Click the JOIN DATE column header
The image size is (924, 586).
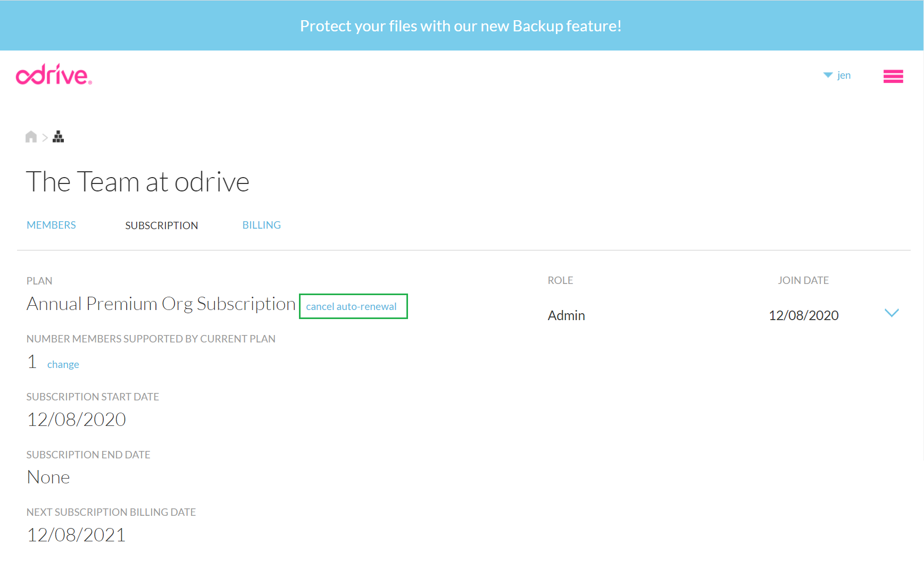803,280
